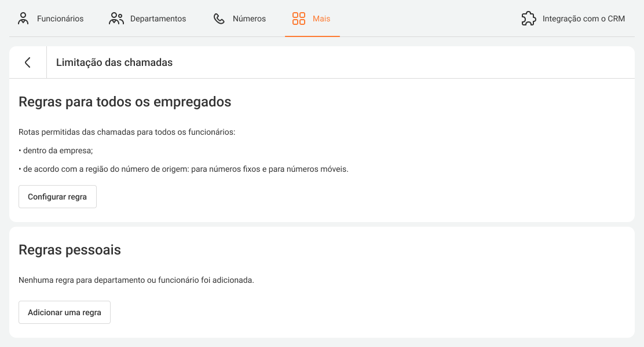
Task: Click the Mais four-squares grid icon
Action: click(x=299, y=19)
